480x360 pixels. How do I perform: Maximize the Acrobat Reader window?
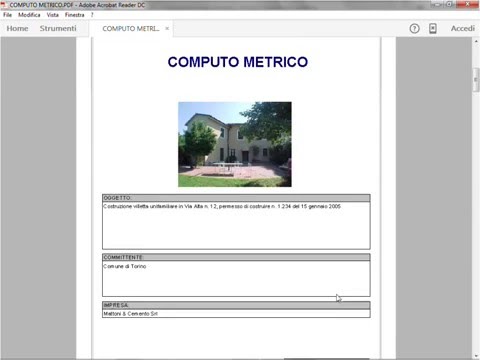pos(449,4)
